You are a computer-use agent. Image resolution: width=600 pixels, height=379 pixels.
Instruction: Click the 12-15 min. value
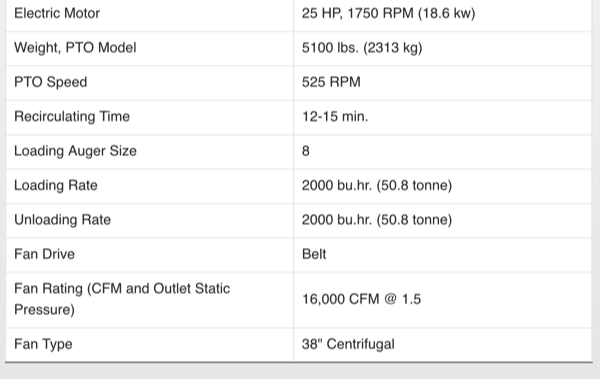[x=335, y=116]
